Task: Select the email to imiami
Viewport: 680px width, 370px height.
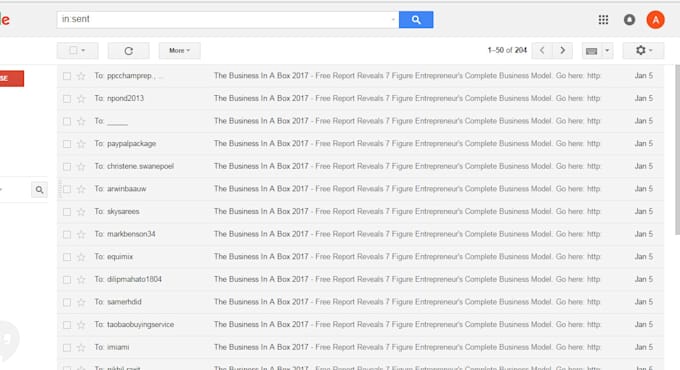Action: [67, 347]
